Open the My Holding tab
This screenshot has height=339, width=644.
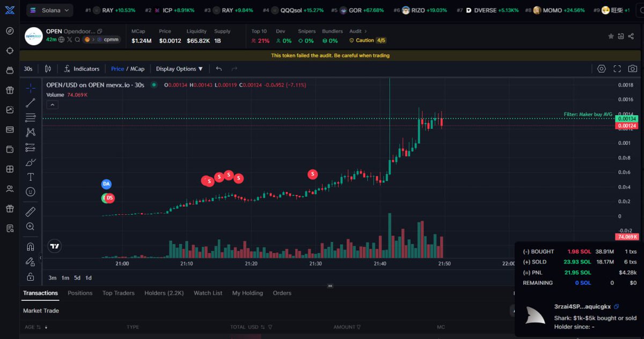[247, 293]
